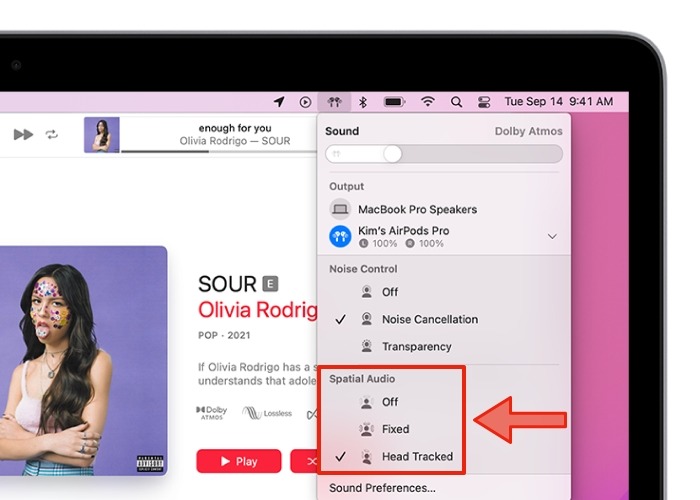700x500 pixels.
Task: Show the date and time Tue Sep 14
Action: pos(558,101)
